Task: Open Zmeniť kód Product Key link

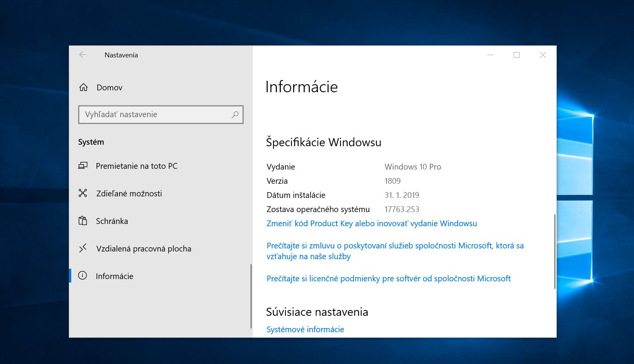Action: click(372, 224)
